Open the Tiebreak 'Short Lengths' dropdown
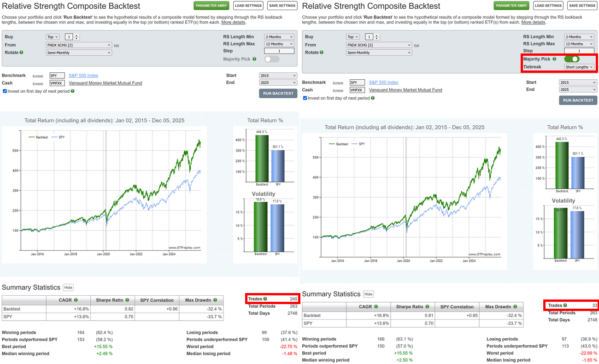The image size is (599, 364). [579, 67]
